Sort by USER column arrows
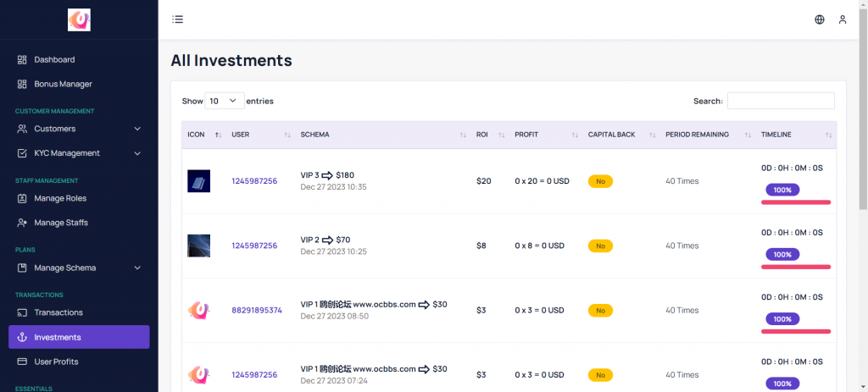This screenshot has width=868, height=392. pos(287,135)
